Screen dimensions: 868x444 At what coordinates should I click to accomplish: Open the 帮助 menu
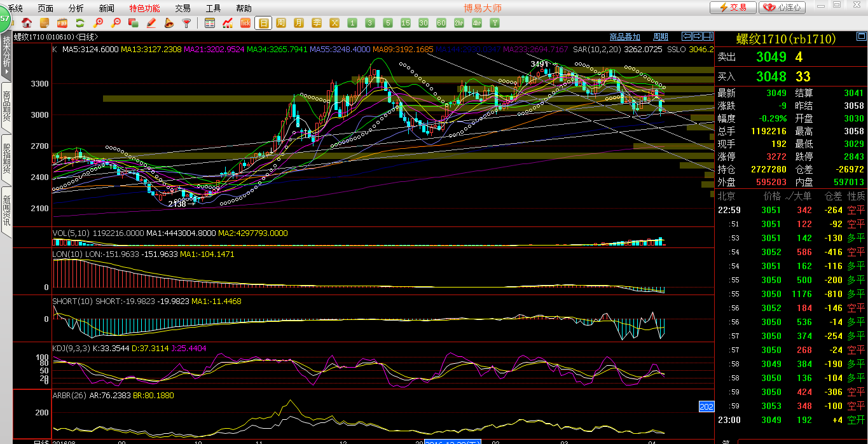tap(244, 8)
